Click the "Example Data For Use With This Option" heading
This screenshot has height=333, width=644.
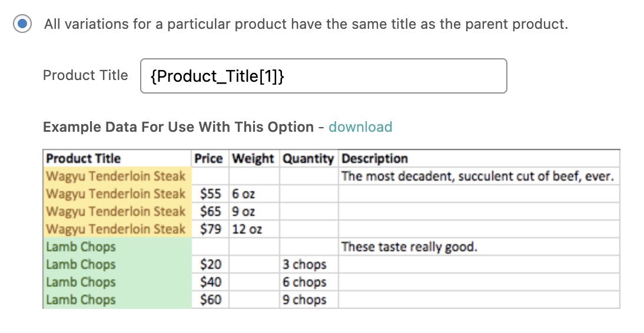(x=178, y=127)
